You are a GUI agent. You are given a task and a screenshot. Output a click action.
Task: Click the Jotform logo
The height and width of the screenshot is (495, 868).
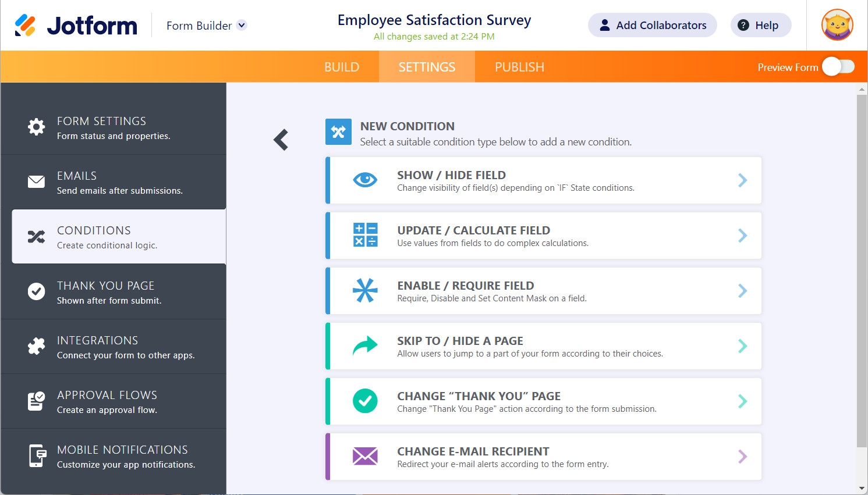coord(76,26)
